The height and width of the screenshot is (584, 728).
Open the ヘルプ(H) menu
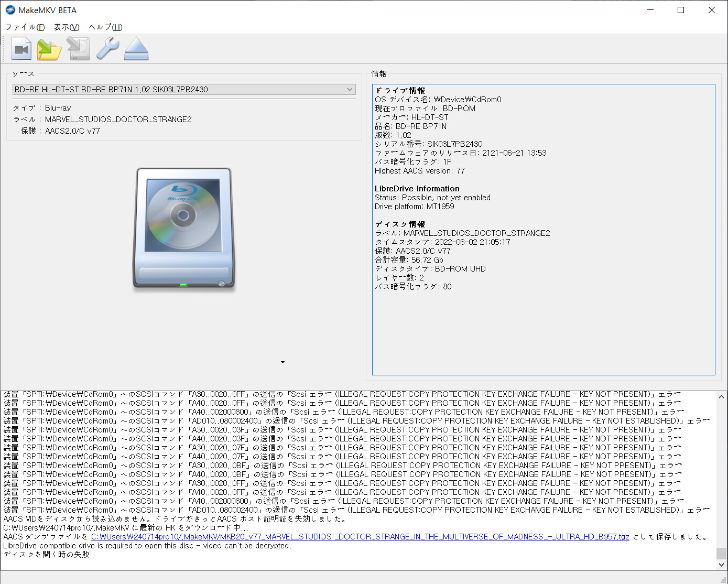106,27
